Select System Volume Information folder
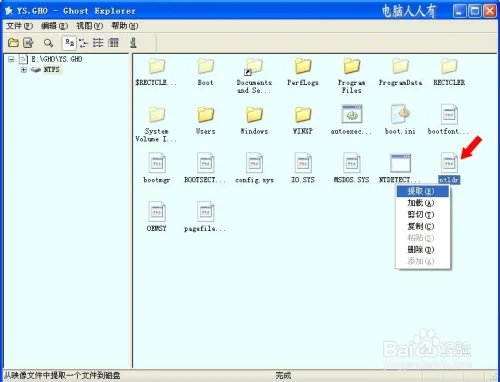 tap(156, 114)
